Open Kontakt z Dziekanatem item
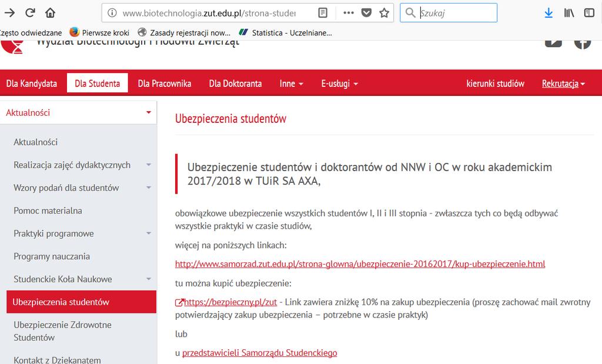The width and height of the screenshot is (602, 364). [x=58, y=360]
